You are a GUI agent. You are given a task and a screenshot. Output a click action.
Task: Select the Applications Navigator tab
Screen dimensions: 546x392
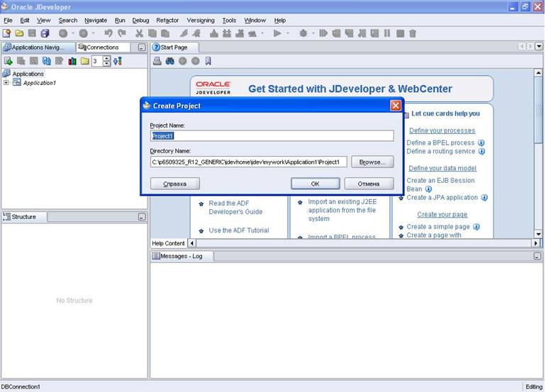[x=38, y=47]
